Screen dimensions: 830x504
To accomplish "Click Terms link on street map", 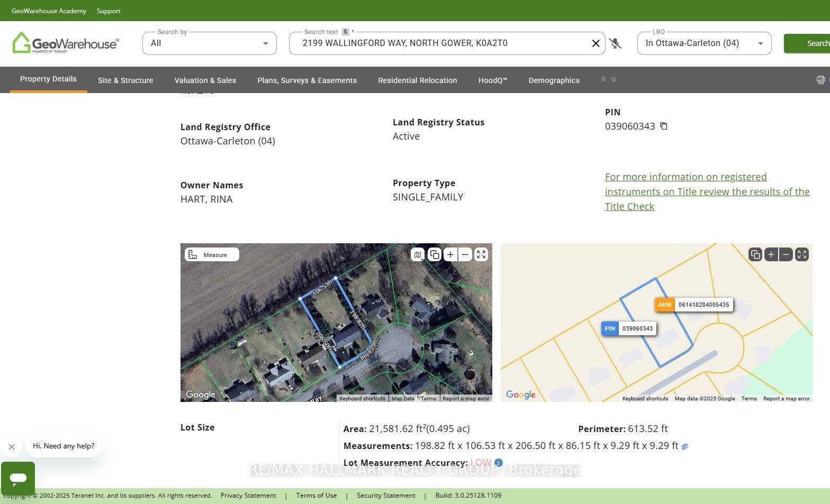I will pyautogui.click(x=749, y=399).
